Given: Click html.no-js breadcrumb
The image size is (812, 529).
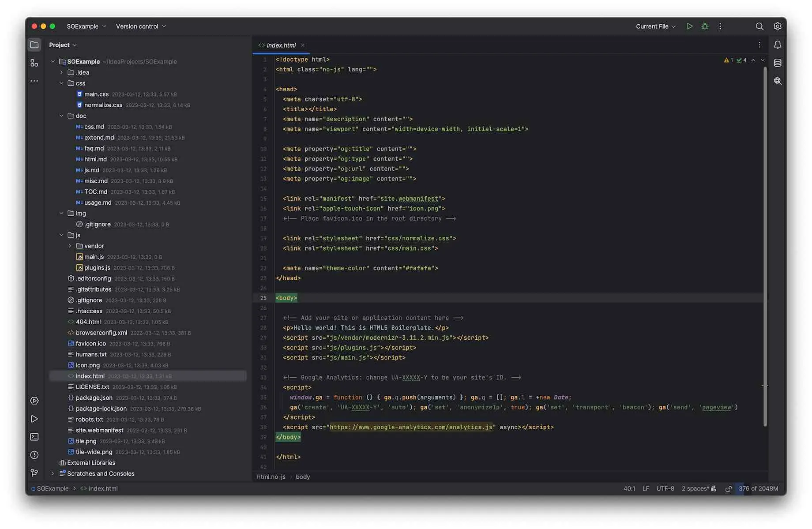Looking at the screenshot, I should (271, 477).
